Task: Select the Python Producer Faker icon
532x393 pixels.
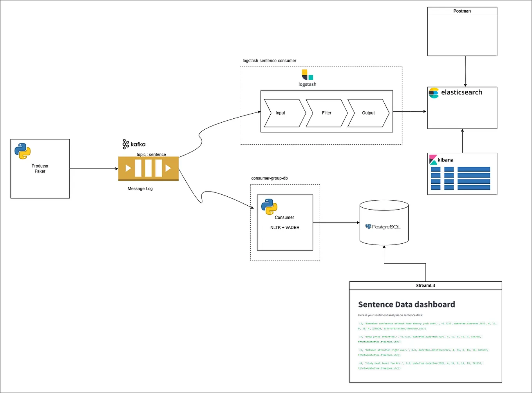Action: pyautogui.click(x=22, y=151)
